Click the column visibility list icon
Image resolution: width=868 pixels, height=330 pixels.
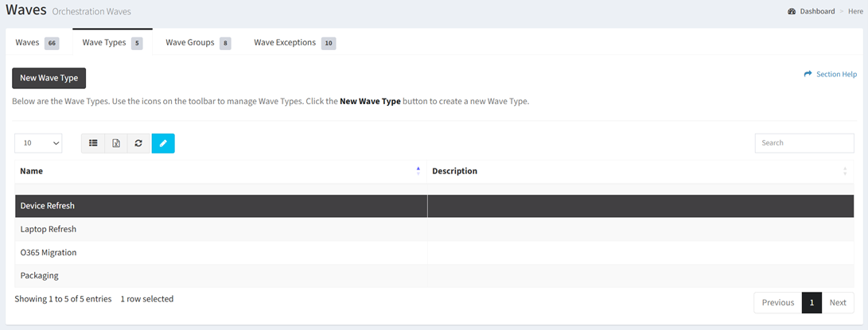pos(93,143)
